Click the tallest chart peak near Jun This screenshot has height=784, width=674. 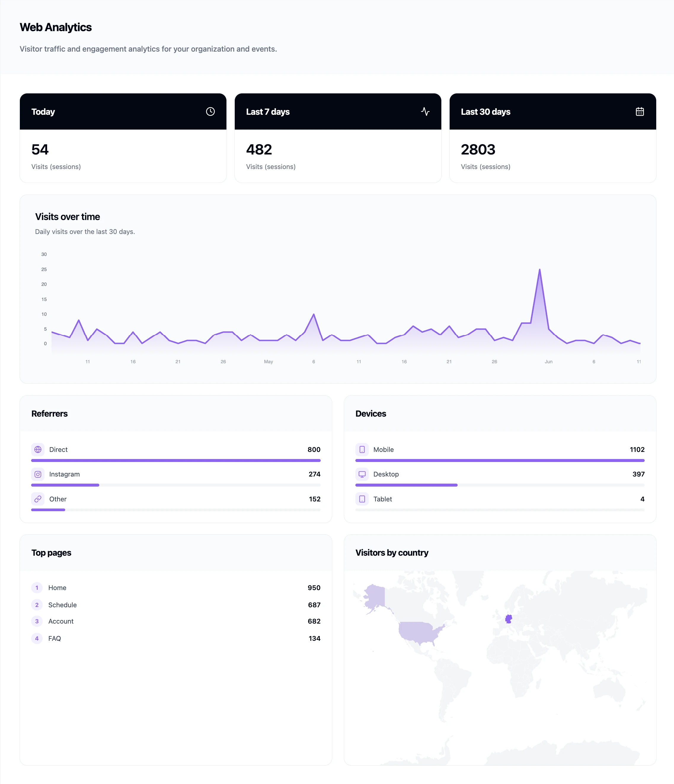click(x=539, y=270)
